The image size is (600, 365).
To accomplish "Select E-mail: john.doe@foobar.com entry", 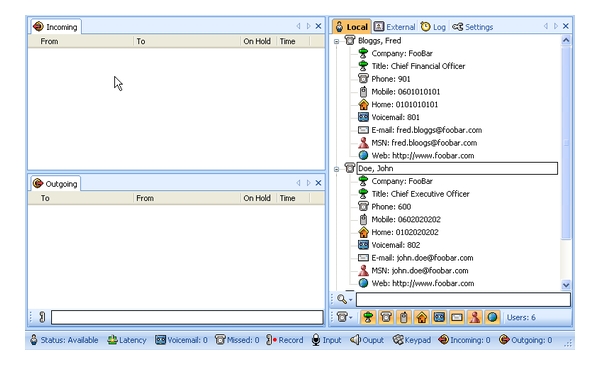I will click(422, 258).
